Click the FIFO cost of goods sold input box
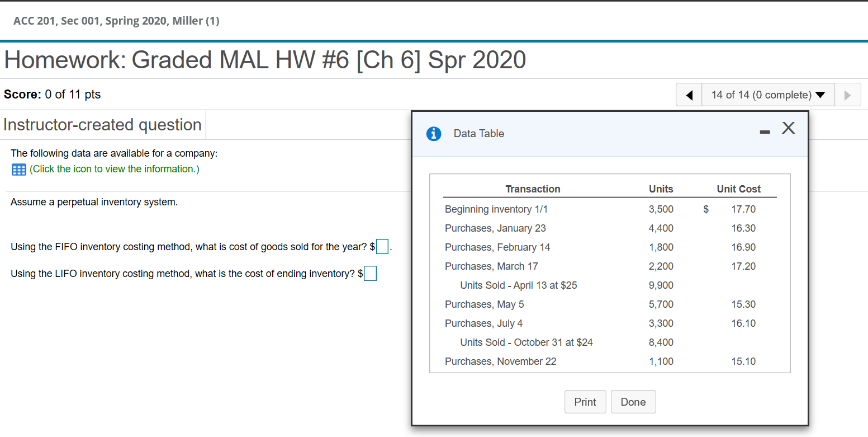The width and height of the screenshot is (868, 437). (x=382, y=246)
